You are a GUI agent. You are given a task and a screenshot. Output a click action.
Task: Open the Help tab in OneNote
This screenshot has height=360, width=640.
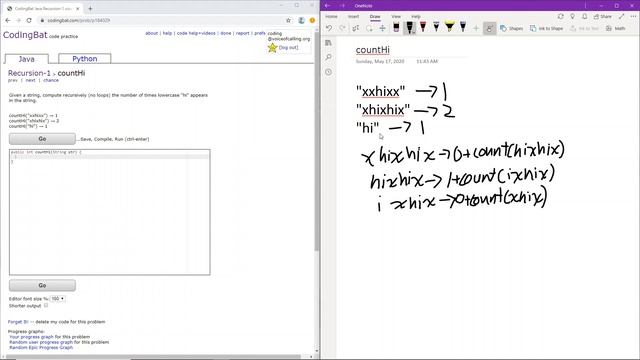[416, 16]
